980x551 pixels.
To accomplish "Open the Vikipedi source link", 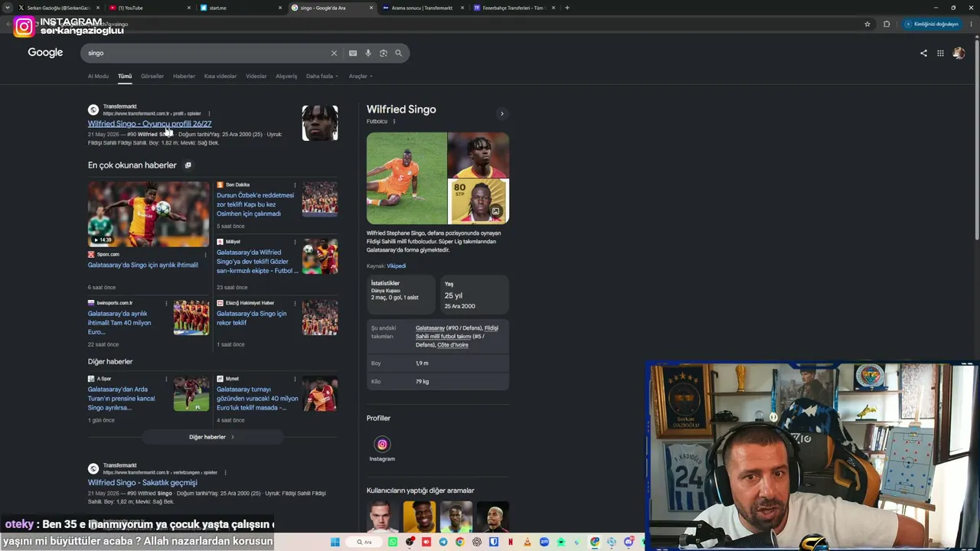I will (x=396, y=266).
